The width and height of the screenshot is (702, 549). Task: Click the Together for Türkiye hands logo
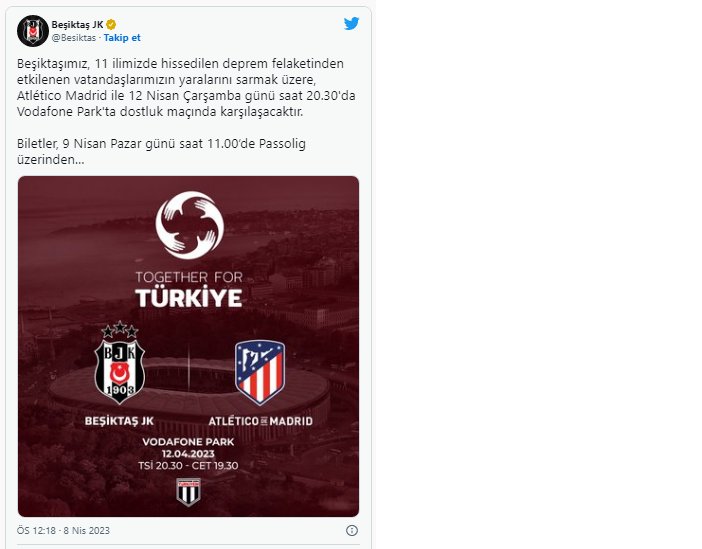189,225
